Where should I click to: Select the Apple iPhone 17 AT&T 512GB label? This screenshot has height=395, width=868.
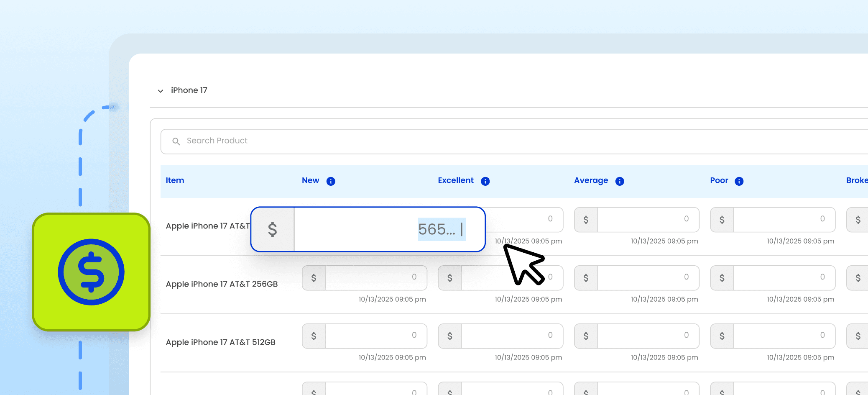click(x=220, y=342)
